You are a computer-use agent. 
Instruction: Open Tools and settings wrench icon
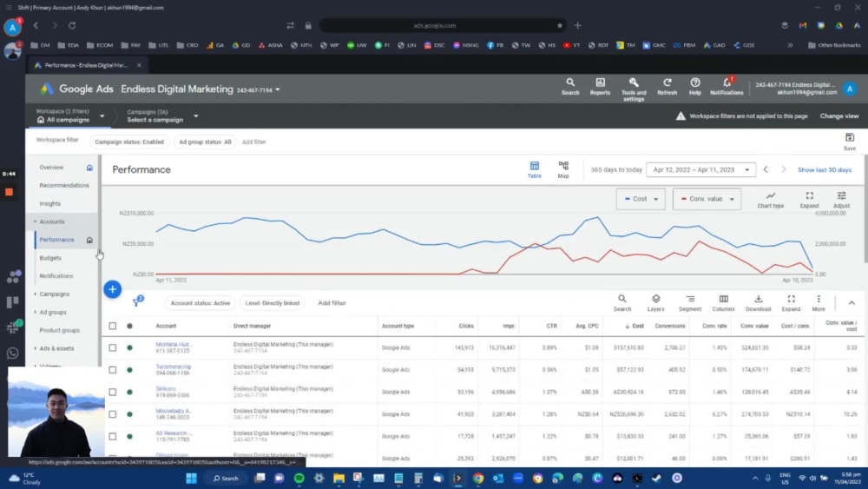point(634,83)
